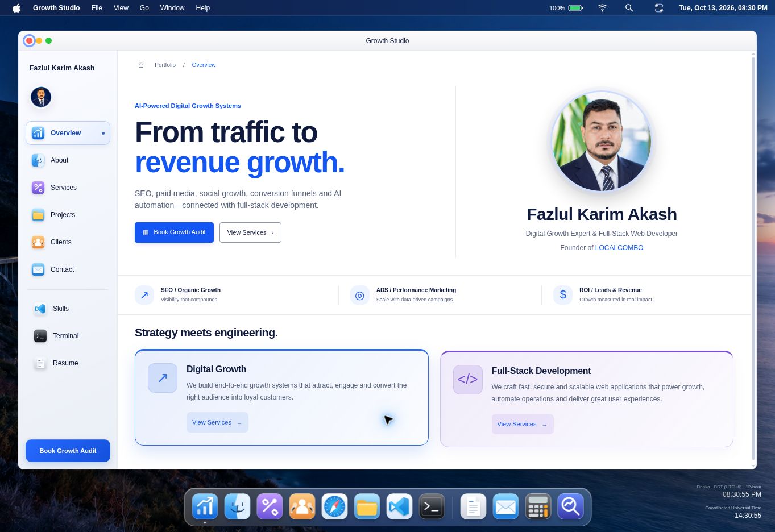Click the Wi-Fi status icon

(x=602, y=8)
